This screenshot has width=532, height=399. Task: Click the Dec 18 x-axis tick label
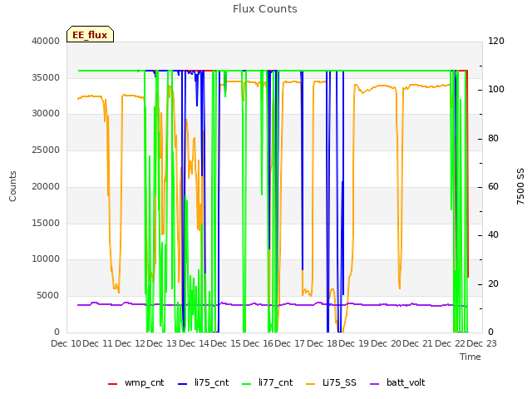click(x=322, y=343)
